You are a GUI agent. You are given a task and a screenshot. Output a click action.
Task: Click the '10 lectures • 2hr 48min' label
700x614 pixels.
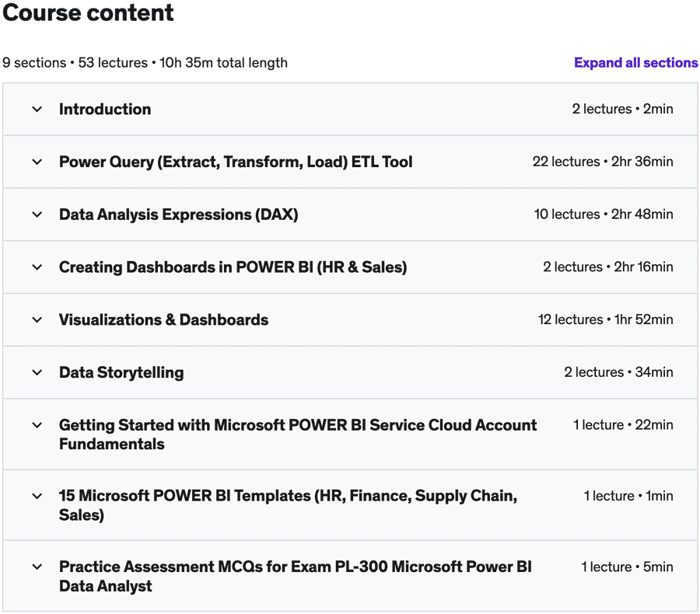click(604, 215)
